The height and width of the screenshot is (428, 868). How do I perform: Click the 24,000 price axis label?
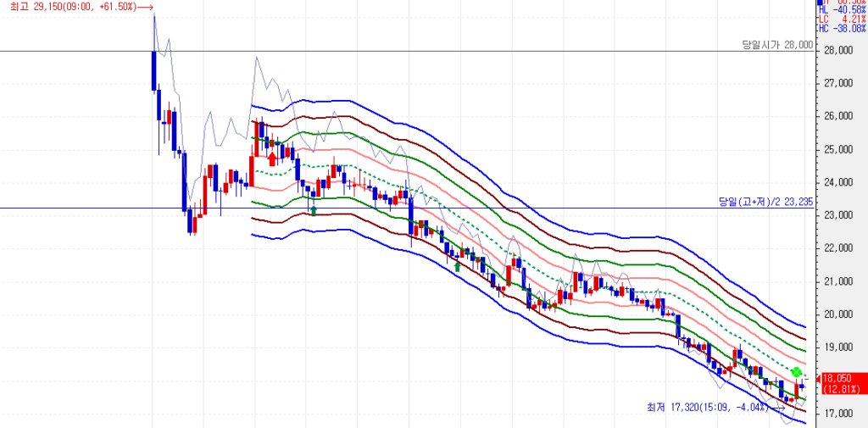click(837, 183)
